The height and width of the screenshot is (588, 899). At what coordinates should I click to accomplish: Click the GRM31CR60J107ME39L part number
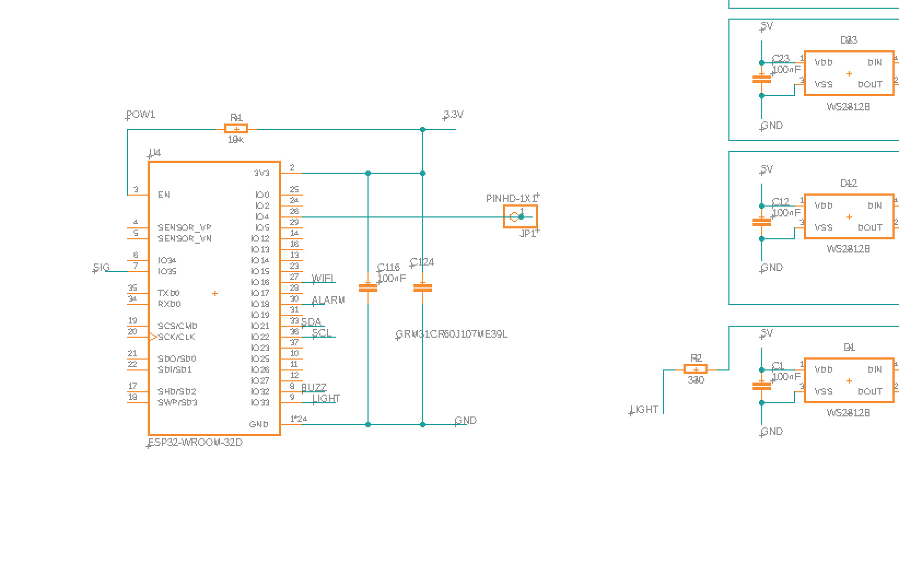point(452,334)
